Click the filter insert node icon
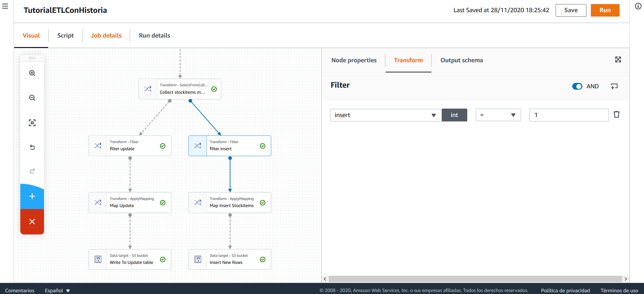 click(198, 146)
